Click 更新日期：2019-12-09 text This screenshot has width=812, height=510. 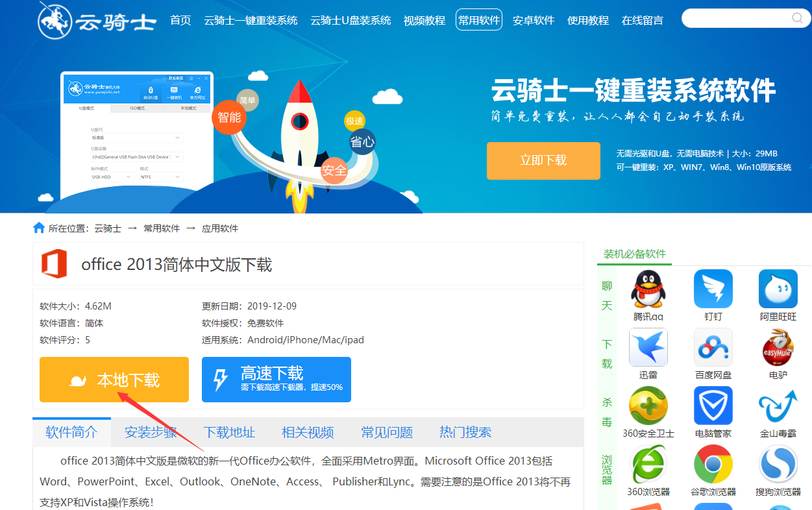pyautogui.click(x=249, y=306)
